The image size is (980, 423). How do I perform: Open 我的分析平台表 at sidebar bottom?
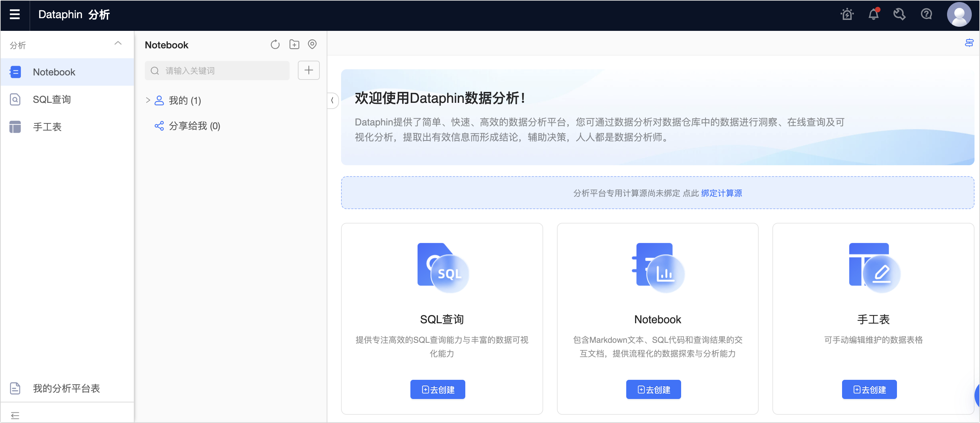(x=66, y=388)
